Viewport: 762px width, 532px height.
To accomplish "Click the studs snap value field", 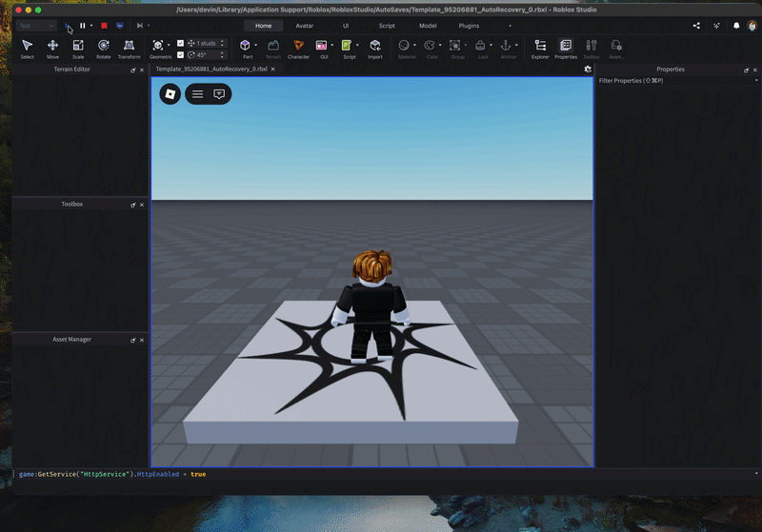I will [207, 43].
